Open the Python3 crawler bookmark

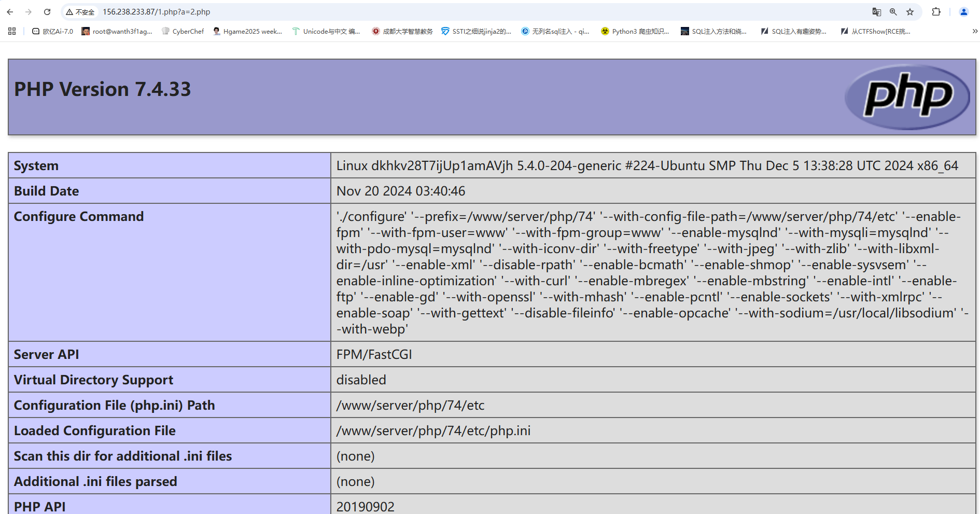[635, 31]
